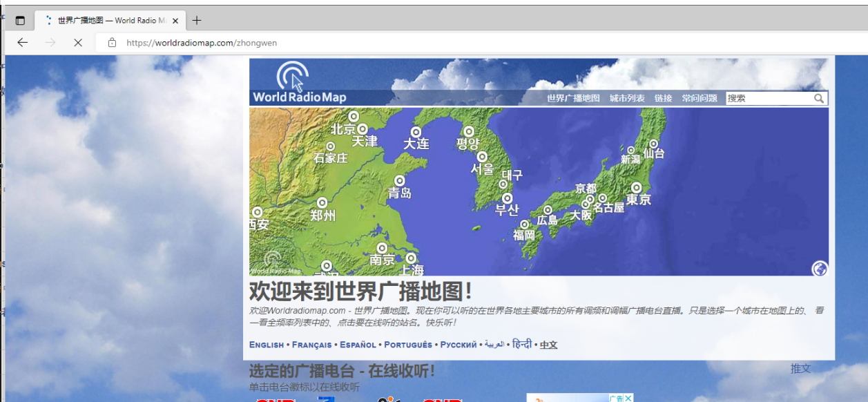
Task: Select the 天津 city marker
Action: [x=362, y=129]
